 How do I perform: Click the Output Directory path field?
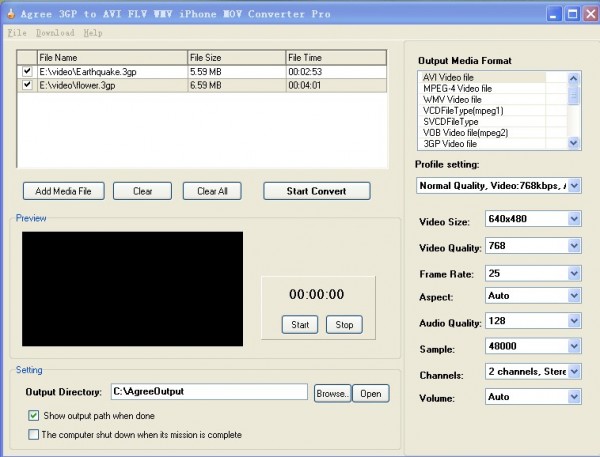coord(208,393)
